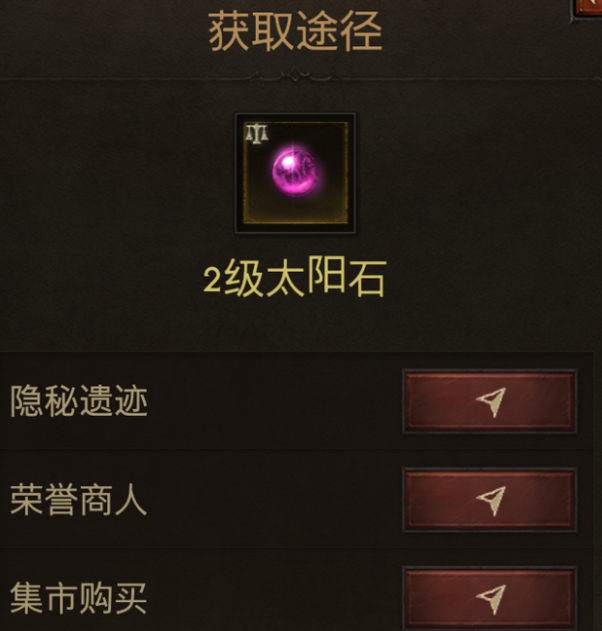Click the glowing highlight on the purple orb

[x=289, y=162]
